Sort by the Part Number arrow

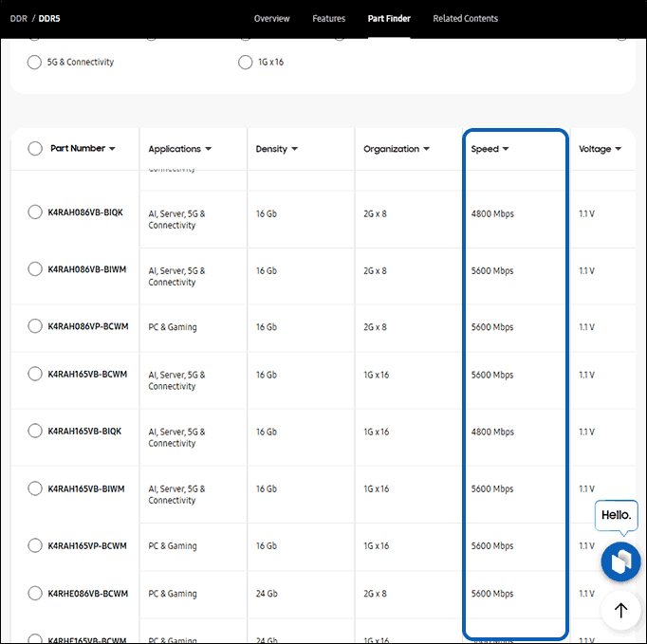112,149
